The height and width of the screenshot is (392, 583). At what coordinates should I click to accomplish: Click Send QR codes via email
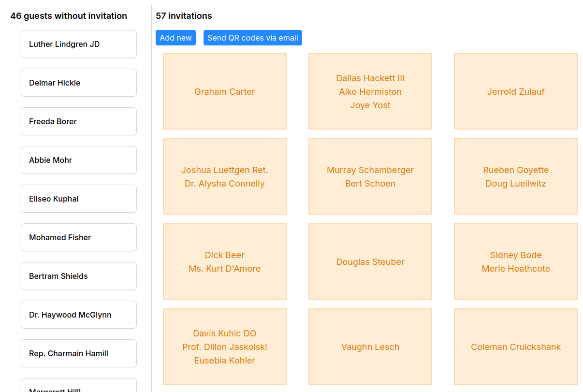coord(252,38)
